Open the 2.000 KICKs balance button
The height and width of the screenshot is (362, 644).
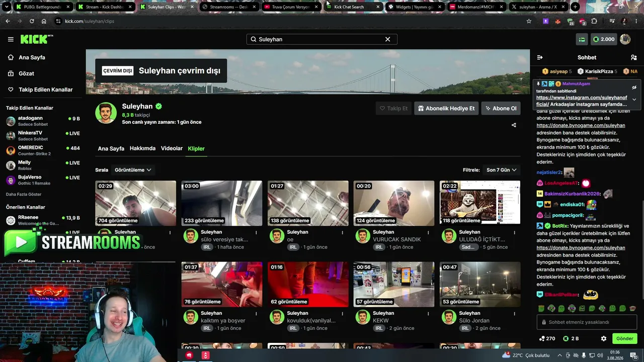tap(604, 39)
